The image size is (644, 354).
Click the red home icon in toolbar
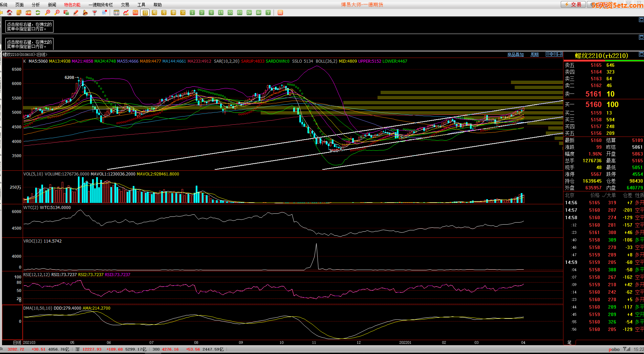(9, 13)
